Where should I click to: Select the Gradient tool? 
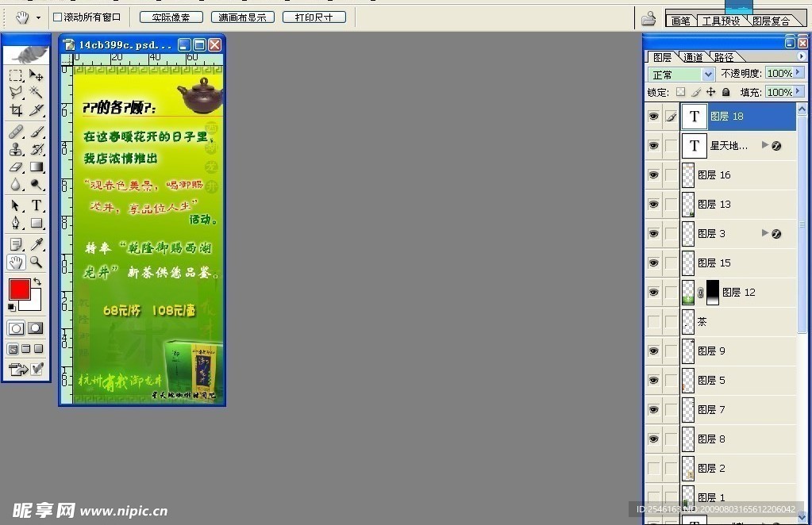click(37, 167)
